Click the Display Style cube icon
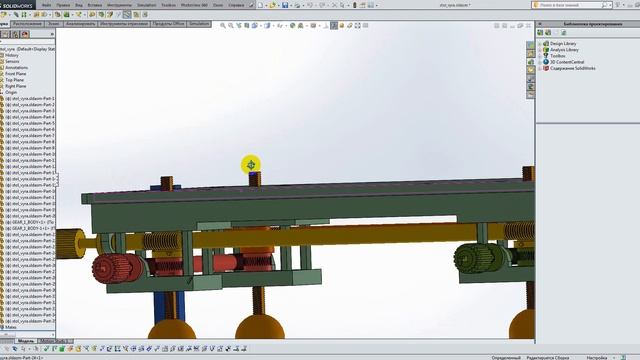 (x=267, y=25)
